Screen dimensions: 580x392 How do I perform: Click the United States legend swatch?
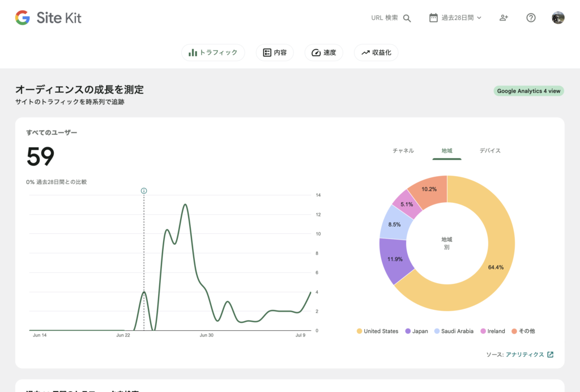pyautogui.click(x=360, y=331)
